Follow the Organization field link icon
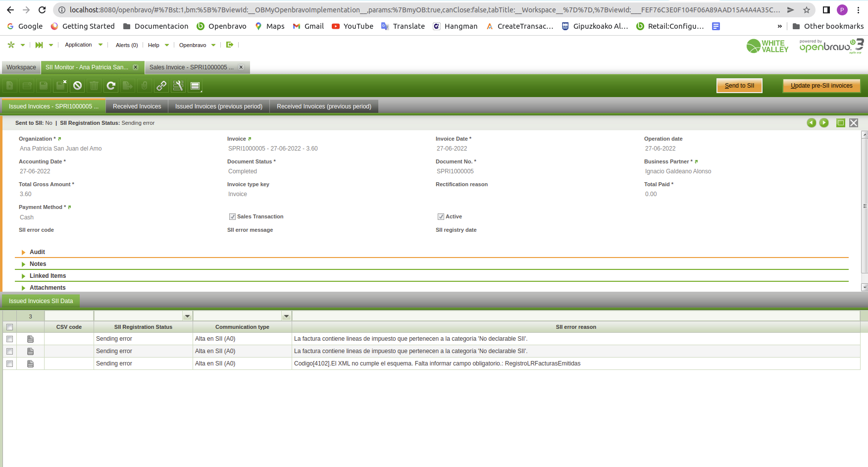The image size is (868, 467). [x=59, y=139]
